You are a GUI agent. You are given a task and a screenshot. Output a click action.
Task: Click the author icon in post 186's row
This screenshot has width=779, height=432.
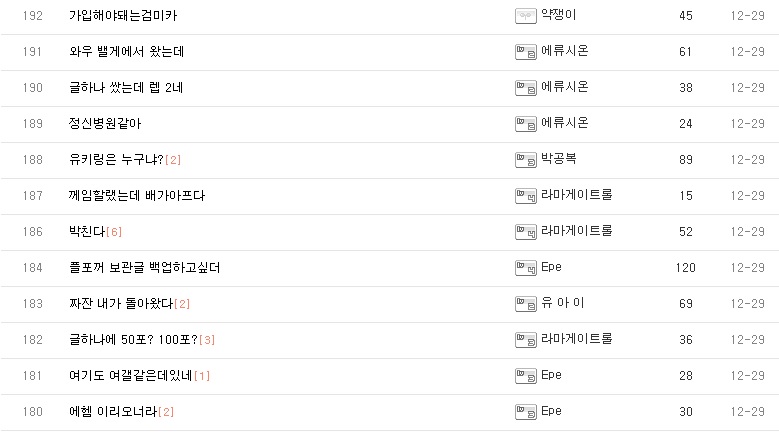525,232
